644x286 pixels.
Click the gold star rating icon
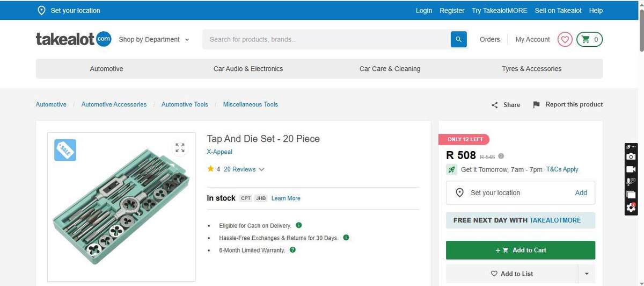[x=210, y=169]
